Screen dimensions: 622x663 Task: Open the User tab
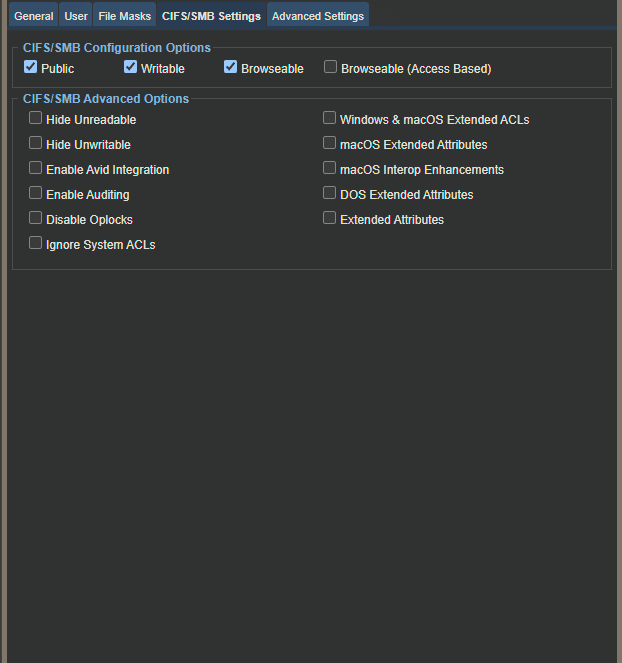tap(76, 15)
